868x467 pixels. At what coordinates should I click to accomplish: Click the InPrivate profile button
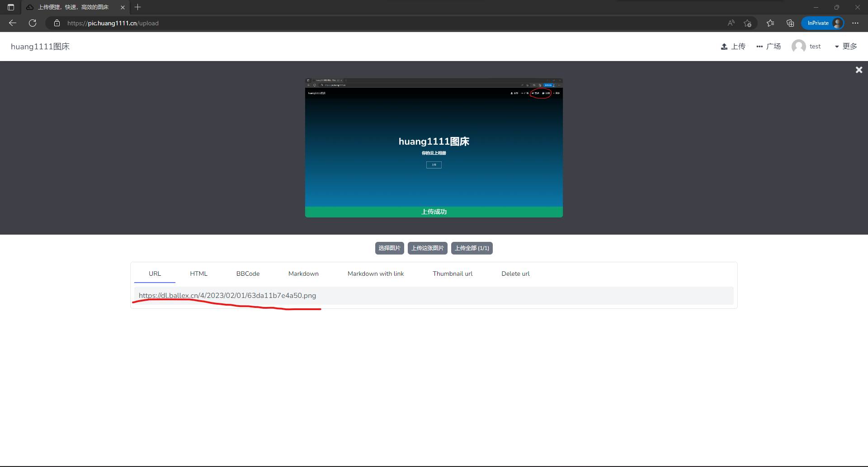(x=822, y=23)
